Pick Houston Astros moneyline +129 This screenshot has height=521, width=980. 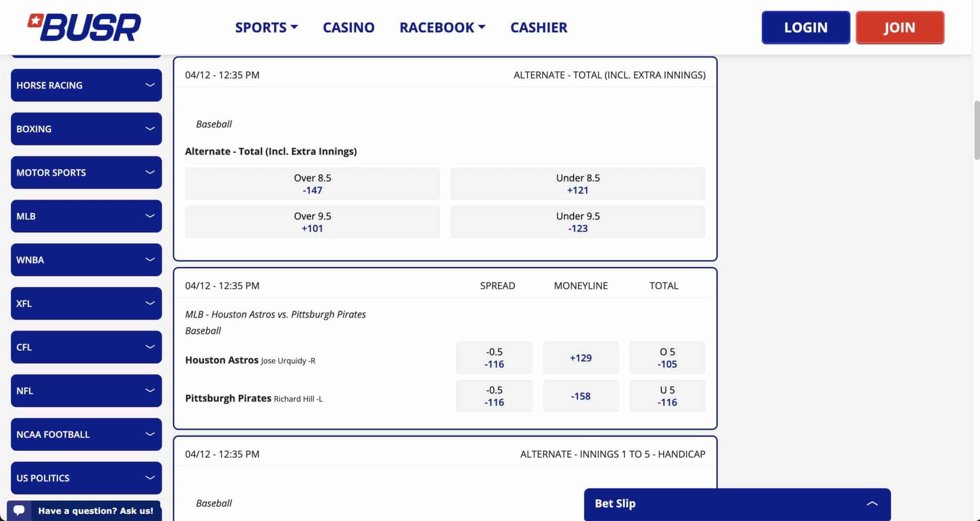coord(580,358)
